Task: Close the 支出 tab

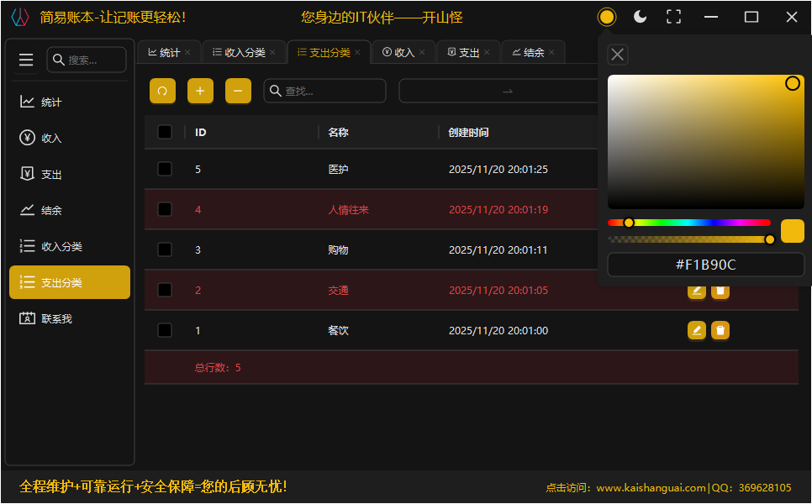Action: coord(487,52)
